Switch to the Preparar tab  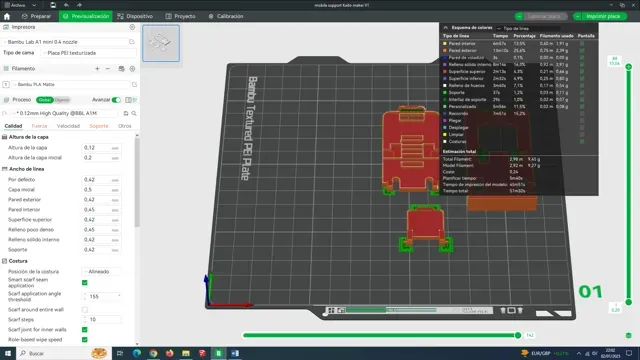pos(36,16)
